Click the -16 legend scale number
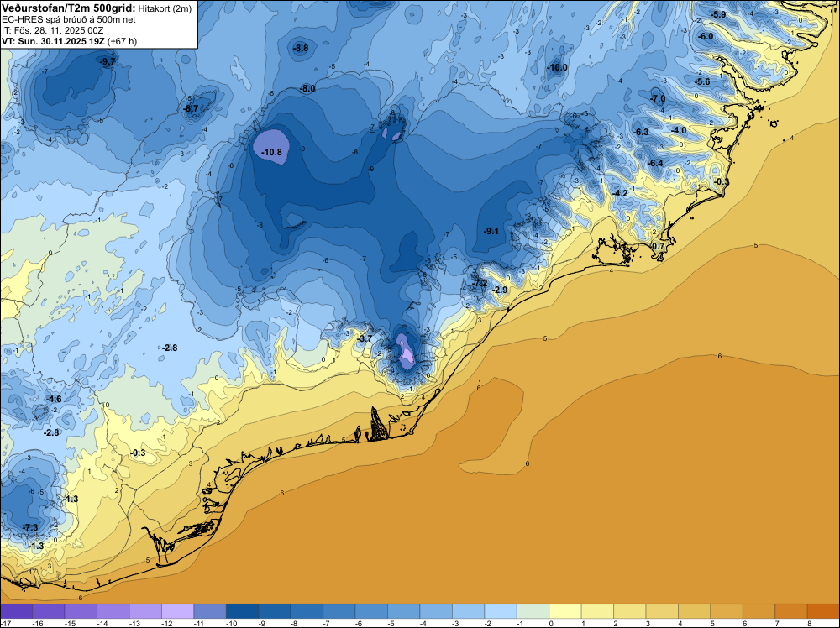The height and width of the screenshot is (628, 840). click(x=37, y=623)
